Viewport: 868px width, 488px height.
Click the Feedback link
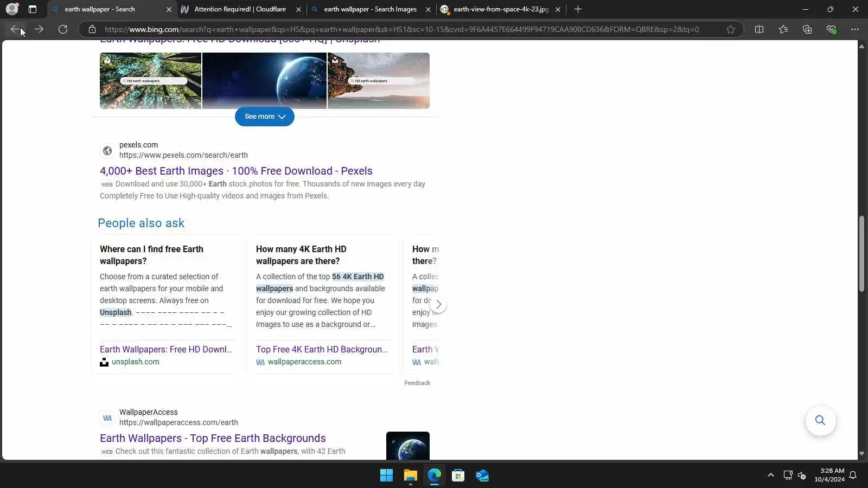(417, 383)
